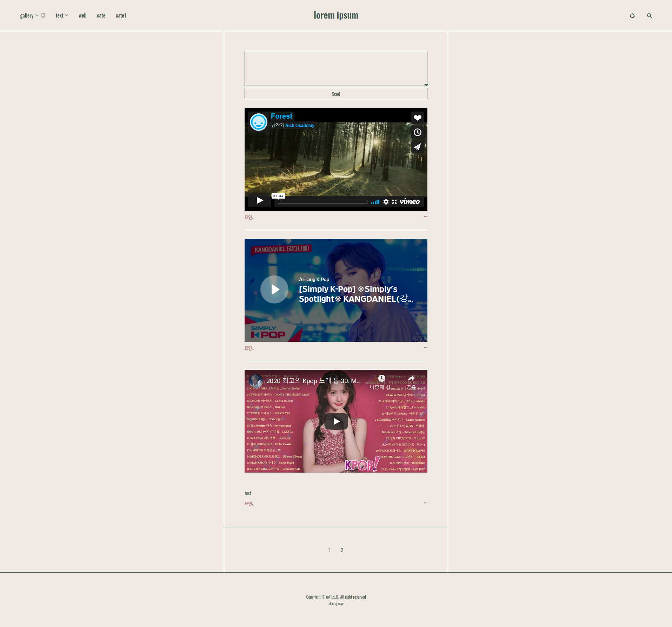Click author name under test post

[x=249, y=504]
